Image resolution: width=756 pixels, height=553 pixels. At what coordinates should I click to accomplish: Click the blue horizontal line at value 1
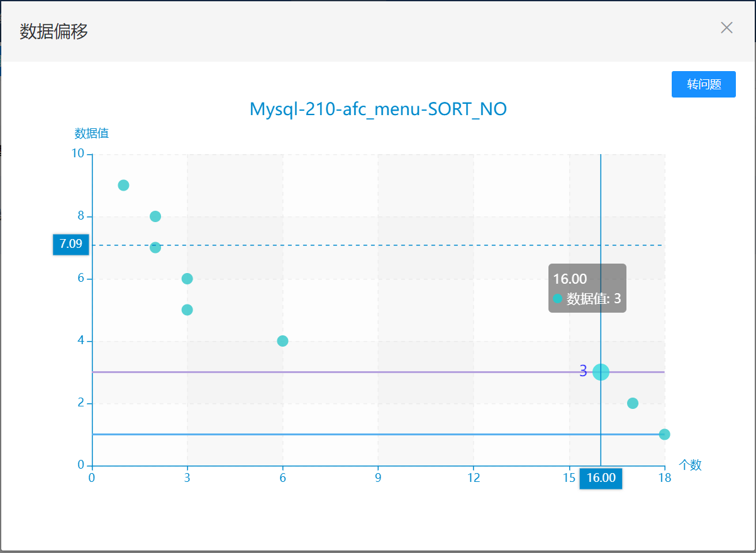pos(377,434)
